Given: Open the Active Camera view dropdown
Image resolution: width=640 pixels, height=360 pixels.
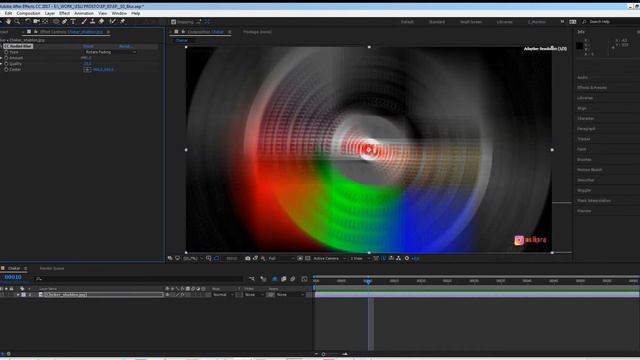Looking at the screenshot, I should coord(329,258).
